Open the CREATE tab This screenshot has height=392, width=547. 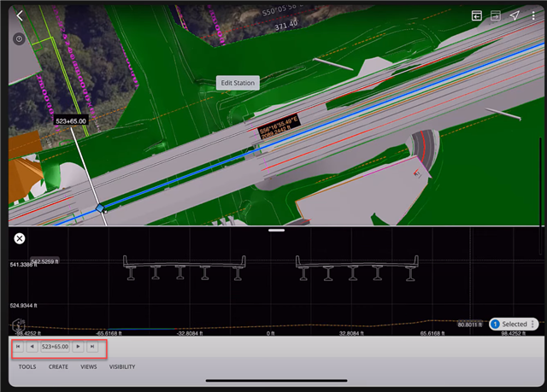58,366
